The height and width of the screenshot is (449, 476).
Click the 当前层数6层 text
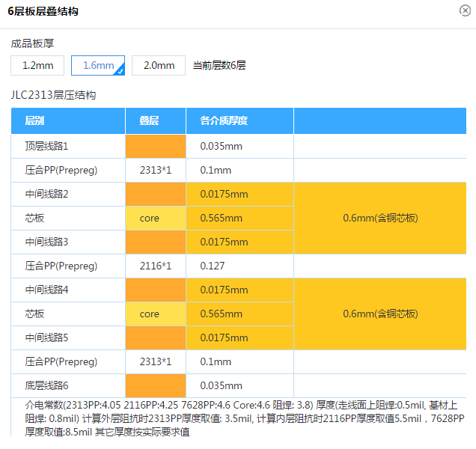coord(219,65)
